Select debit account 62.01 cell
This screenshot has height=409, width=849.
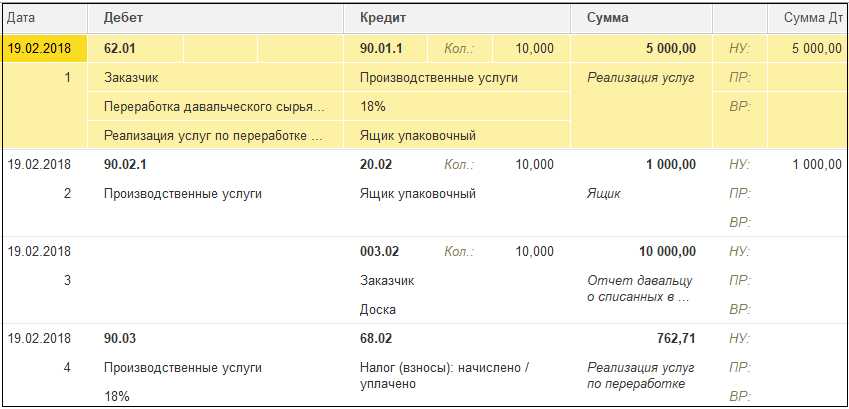click(x=135, y=48)
